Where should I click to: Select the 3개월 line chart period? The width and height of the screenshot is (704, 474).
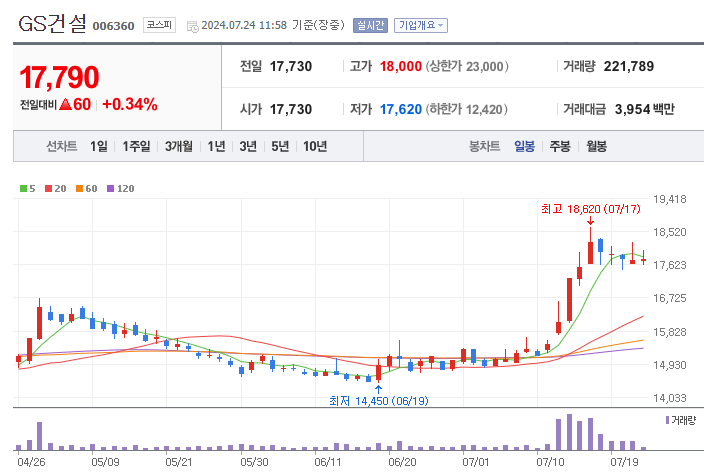[179, 146]
